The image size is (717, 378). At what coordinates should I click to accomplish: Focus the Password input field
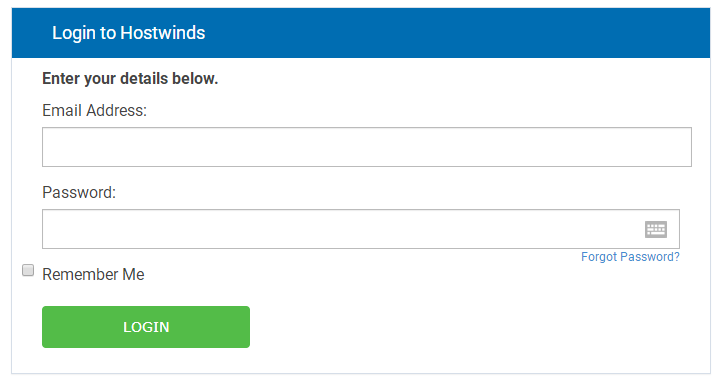361,229
